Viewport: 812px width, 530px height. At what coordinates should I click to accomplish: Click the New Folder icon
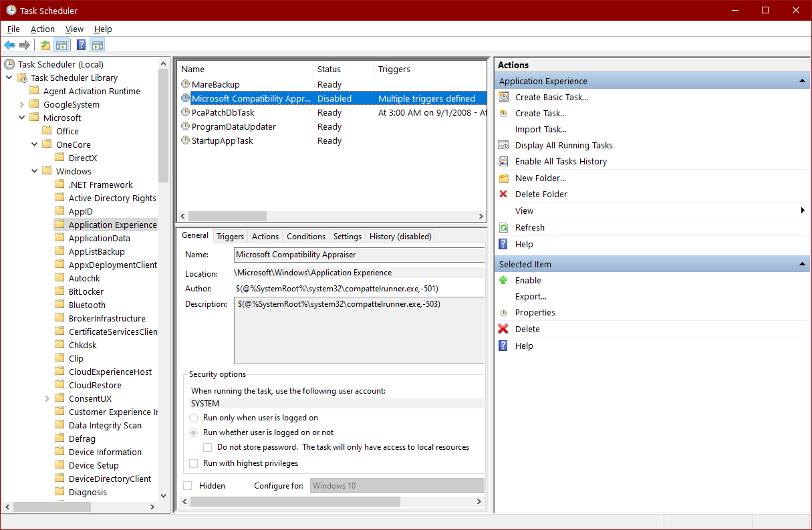(504, 178)
